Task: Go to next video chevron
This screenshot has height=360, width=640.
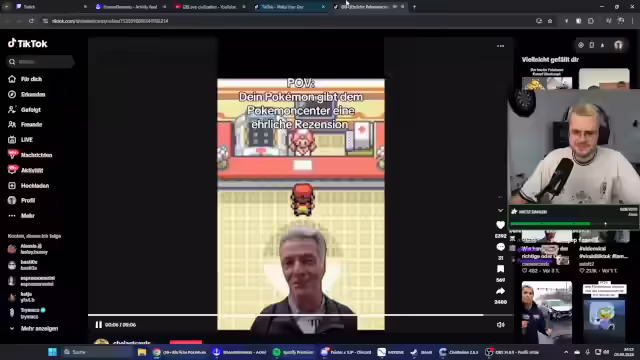Action: pos(500,211)
